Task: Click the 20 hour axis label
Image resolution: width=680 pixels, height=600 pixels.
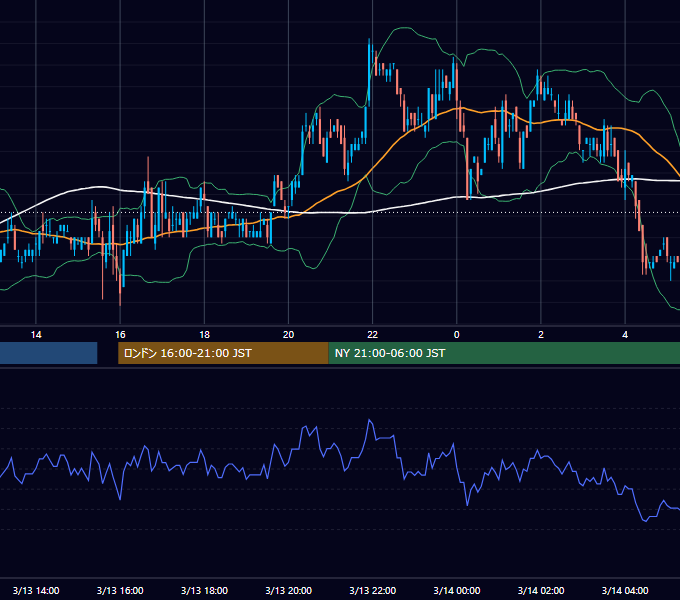Action: (x=288, y=335)
